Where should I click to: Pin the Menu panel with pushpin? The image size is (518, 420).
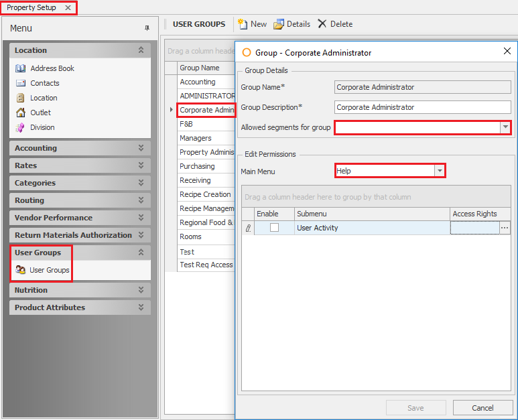[147, 28]
